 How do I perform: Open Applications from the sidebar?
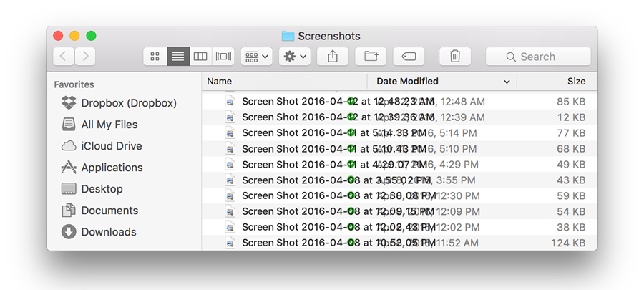(112, 168)
